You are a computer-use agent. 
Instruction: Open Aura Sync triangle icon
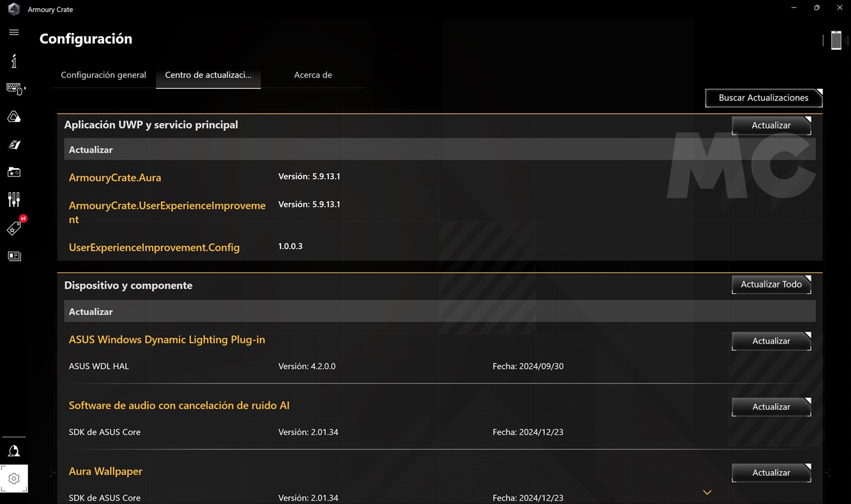(14, 117)
